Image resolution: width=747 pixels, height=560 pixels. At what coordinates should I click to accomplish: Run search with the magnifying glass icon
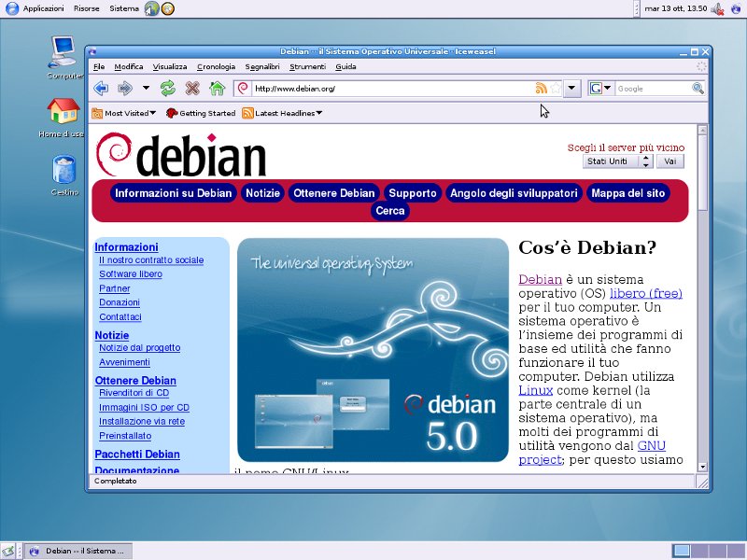coord(698,88)
